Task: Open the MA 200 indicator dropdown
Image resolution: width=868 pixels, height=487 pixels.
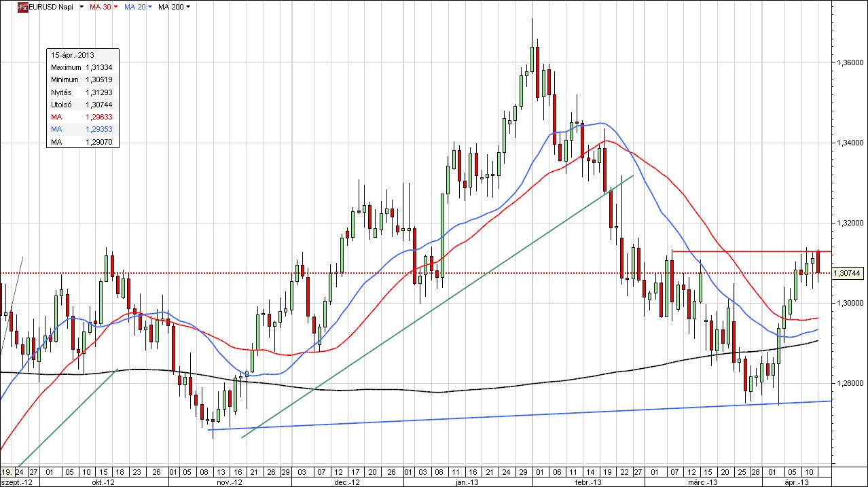Action: click(x=188, y=7)
